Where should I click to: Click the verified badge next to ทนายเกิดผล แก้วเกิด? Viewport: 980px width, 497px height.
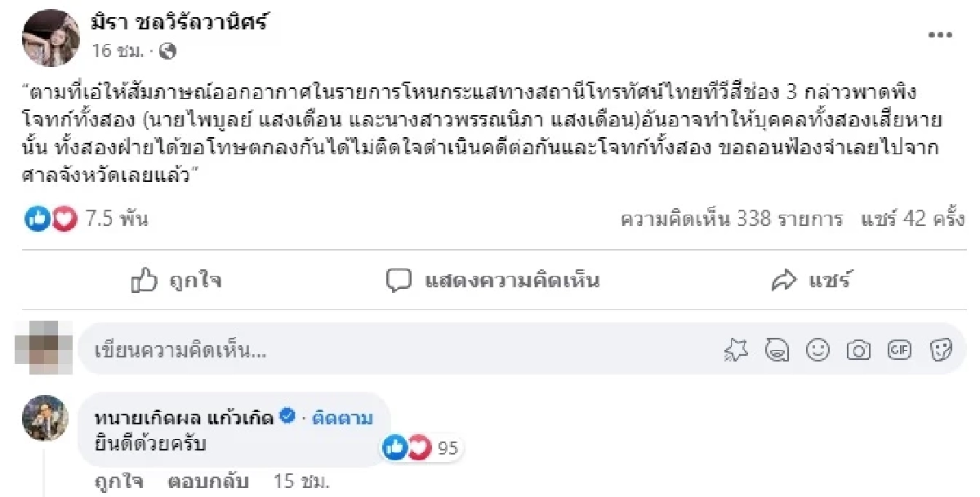(287, 417)
